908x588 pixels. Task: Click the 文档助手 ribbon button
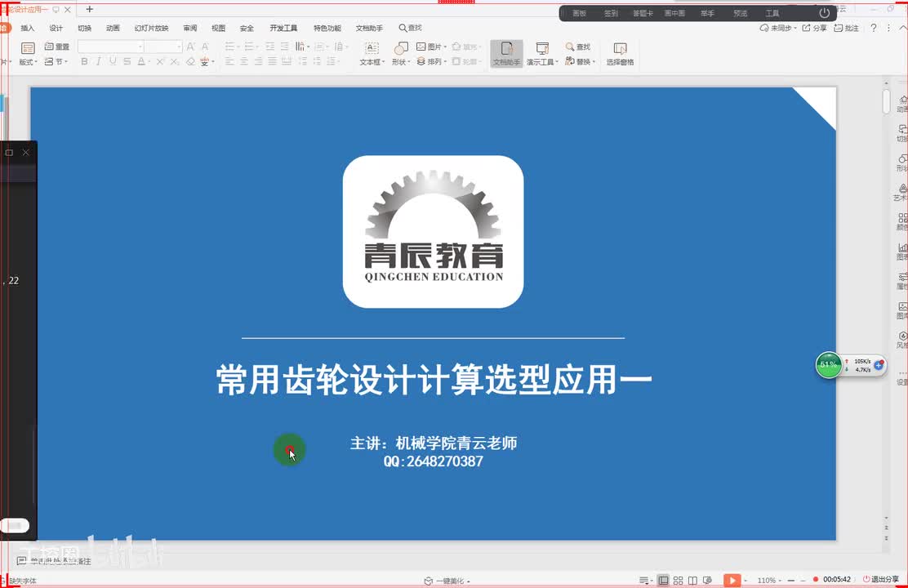click(507, 54)
